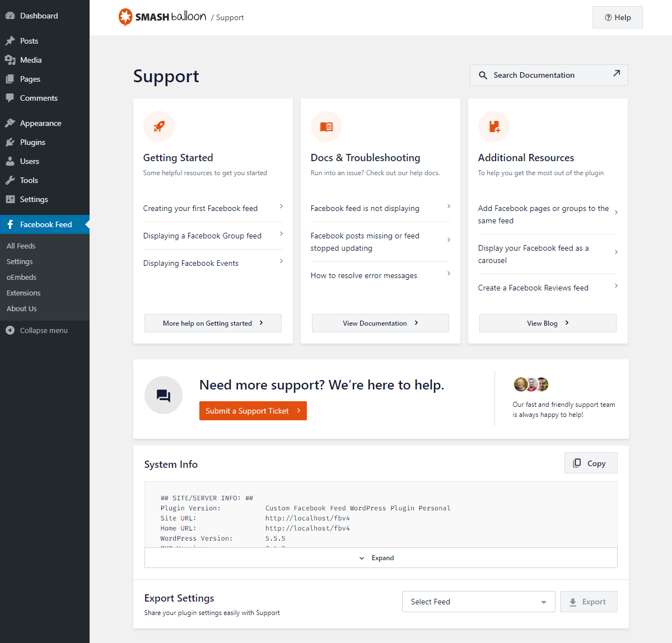This screenshot has height=643, width=672.
Task: Click the search magnifier icon
Action: click(483, 75)
